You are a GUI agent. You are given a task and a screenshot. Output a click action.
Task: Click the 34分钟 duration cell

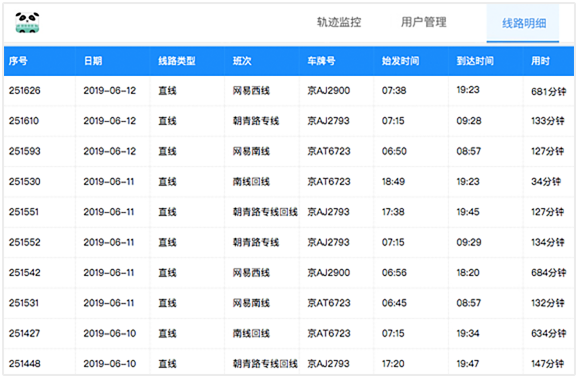point(546,181)
